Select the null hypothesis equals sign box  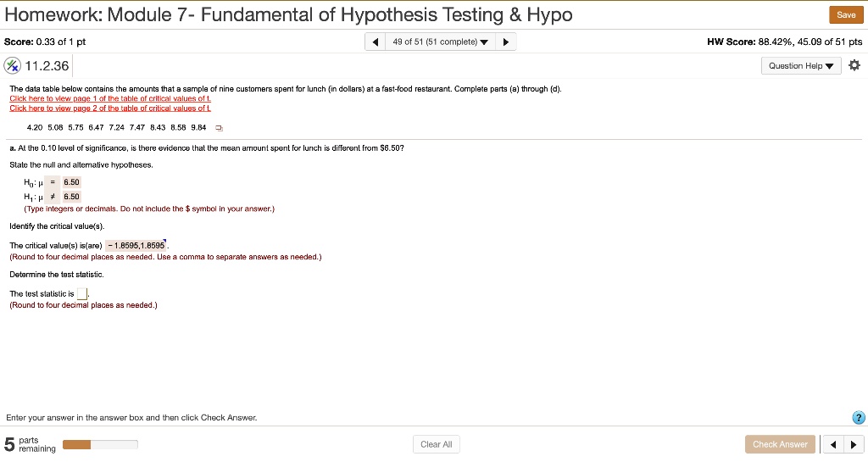tap(52, 182)
